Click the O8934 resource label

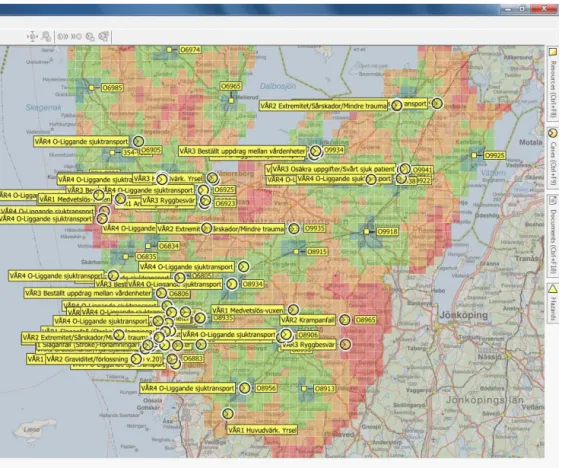click(253, 284)
